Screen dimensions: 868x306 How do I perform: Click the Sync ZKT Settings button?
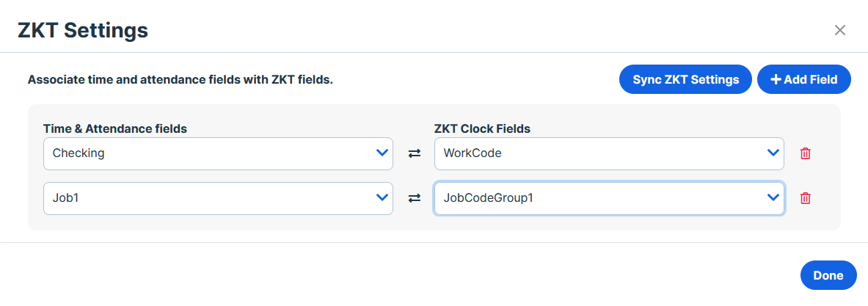[685, 80]
